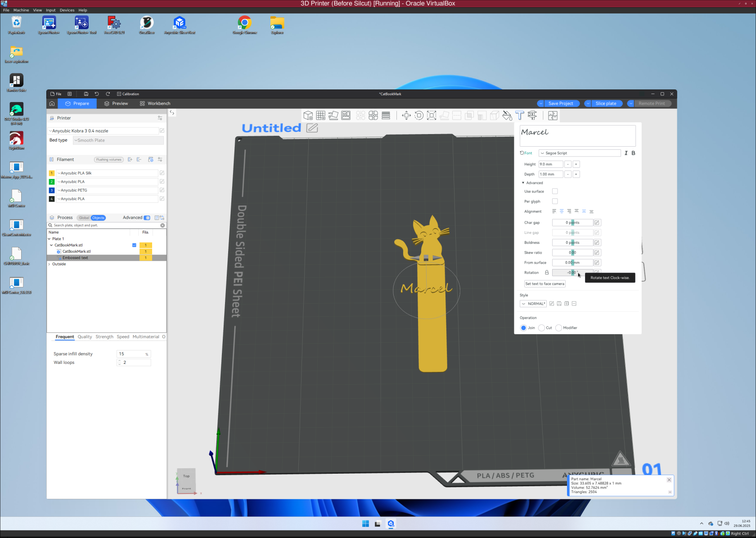Apply bold formatting to the text
756x538 pixels.
click(x=633, y=153)
